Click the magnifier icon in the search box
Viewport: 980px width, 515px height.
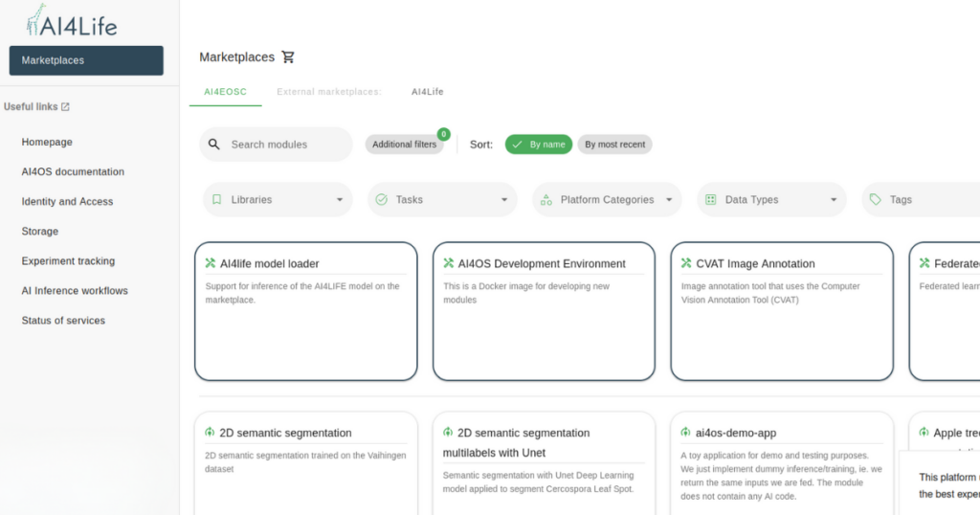(213, 145)
